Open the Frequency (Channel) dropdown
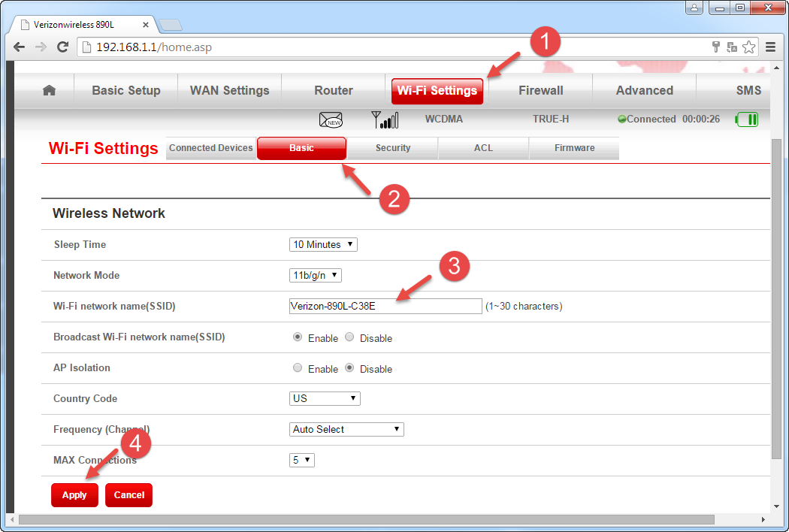This screenshot has height=532, width=789. point(346,429)
